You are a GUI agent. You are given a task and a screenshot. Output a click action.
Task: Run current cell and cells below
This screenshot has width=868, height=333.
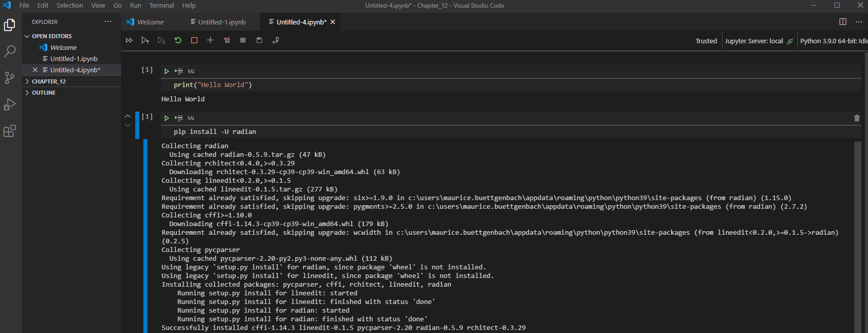pyautogui.click(x=162, y=40)
